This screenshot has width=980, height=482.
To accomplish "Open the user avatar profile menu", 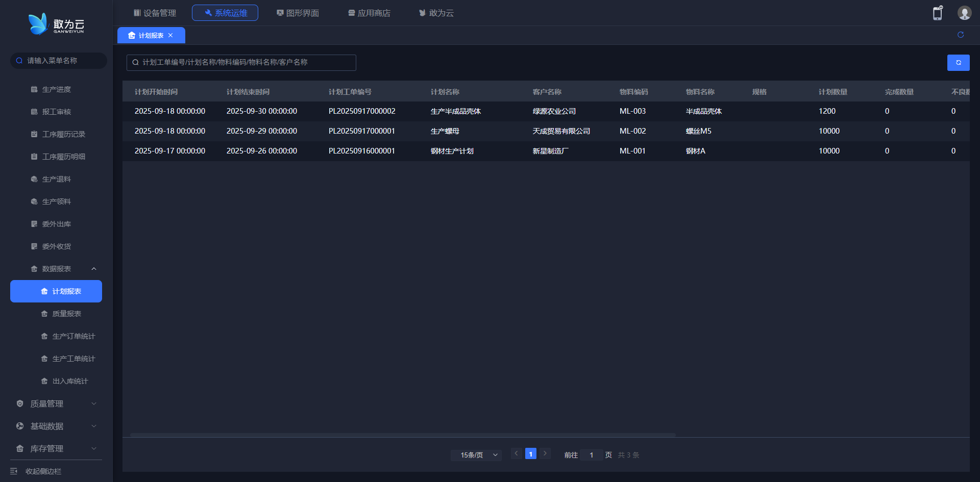I will click(x=964, y=13).
